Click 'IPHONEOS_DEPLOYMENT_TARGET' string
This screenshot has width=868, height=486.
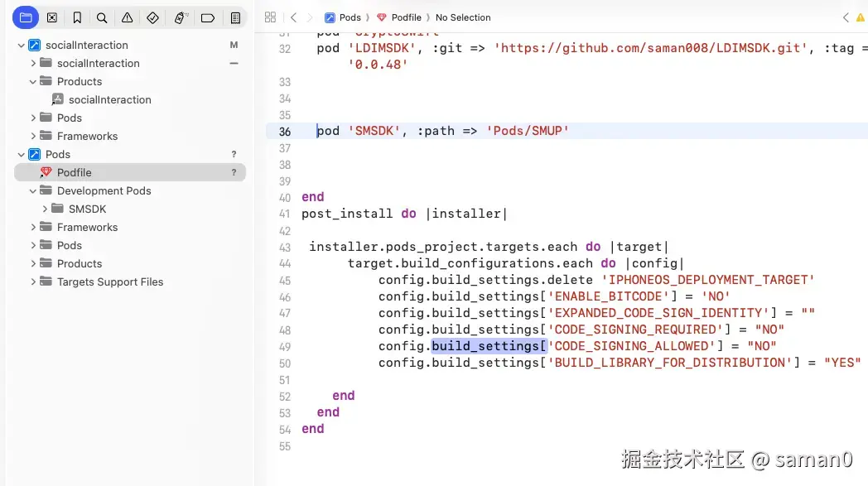(708, 280)
